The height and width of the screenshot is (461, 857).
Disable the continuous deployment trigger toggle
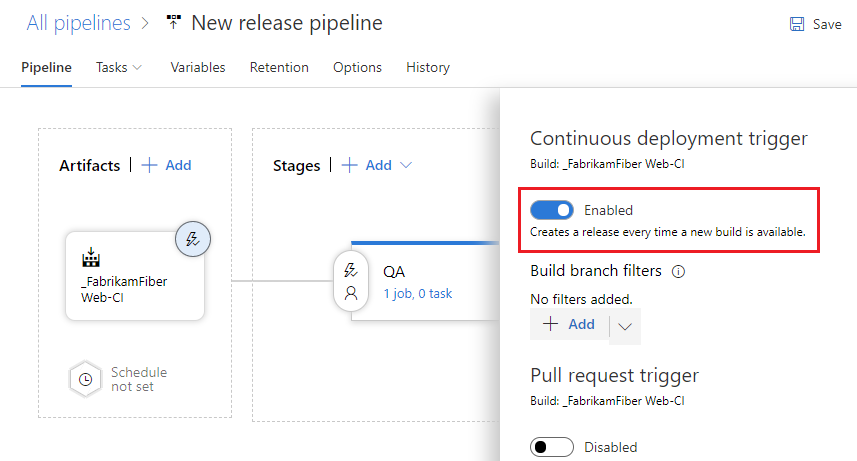pyautogui.click(x=551, y=210)
